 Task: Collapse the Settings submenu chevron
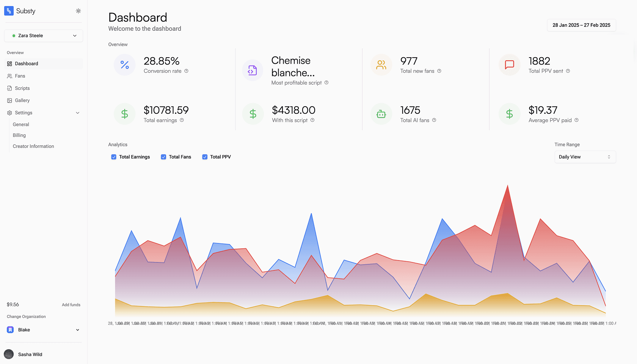pos(78,113)
